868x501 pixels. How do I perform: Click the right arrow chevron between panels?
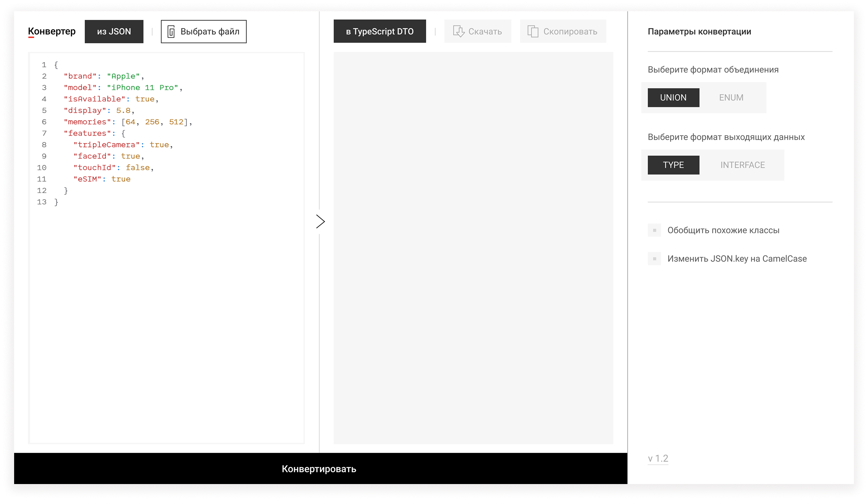click(x=320, y=222)
